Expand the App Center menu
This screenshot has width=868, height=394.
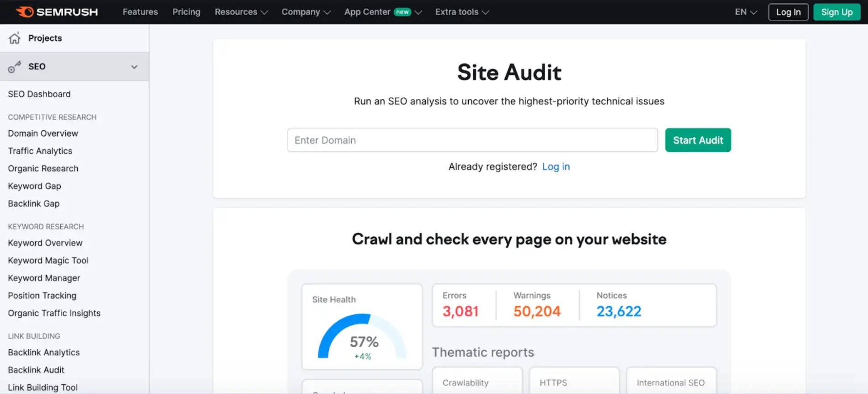383,12
